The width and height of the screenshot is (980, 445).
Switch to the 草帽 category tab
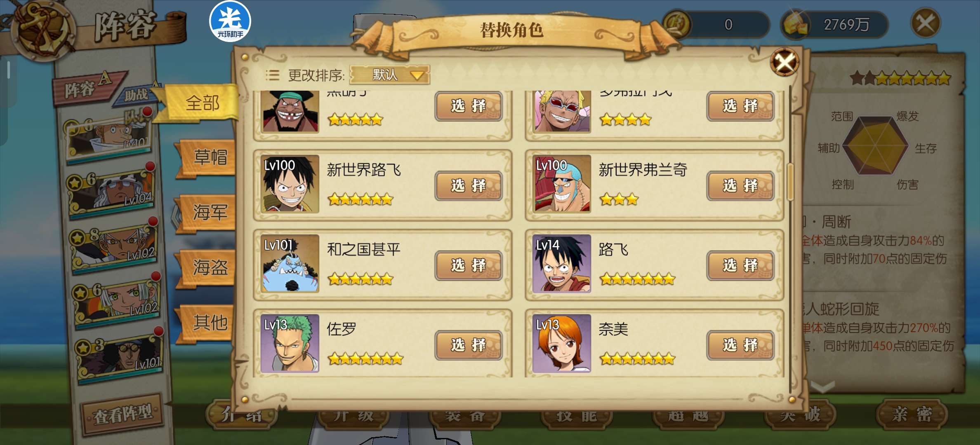click(210, 157)
